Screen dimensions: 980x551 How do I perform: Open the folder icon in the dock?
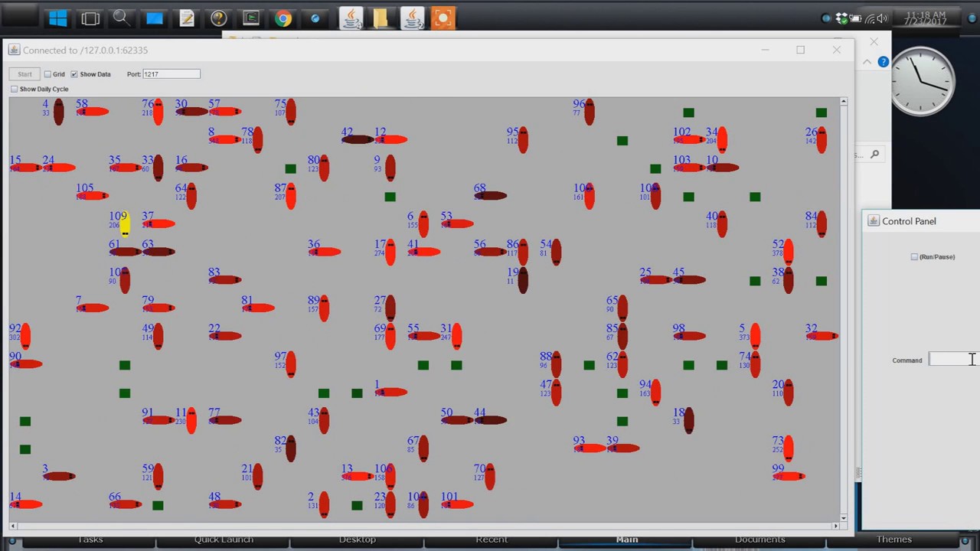pos(381,18)
